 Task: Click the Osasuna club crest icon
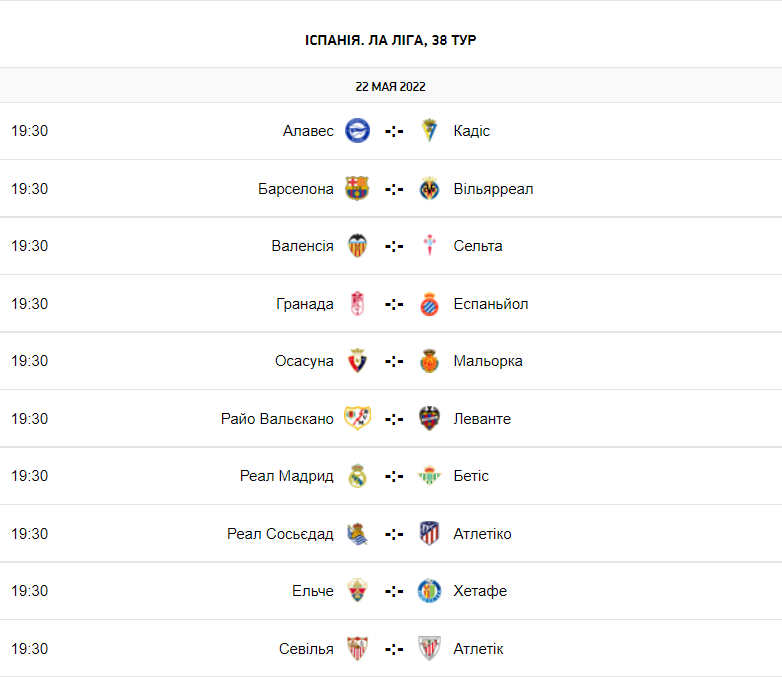tap(357, 361)
